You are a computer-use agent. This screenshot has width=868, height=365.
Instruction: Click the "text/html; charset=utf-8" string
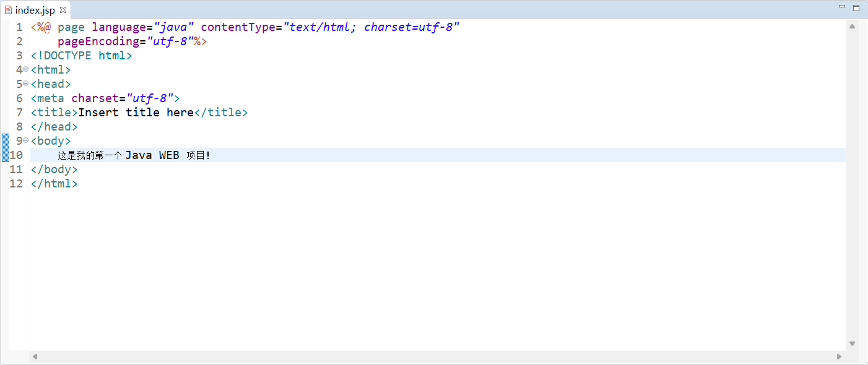371,27
